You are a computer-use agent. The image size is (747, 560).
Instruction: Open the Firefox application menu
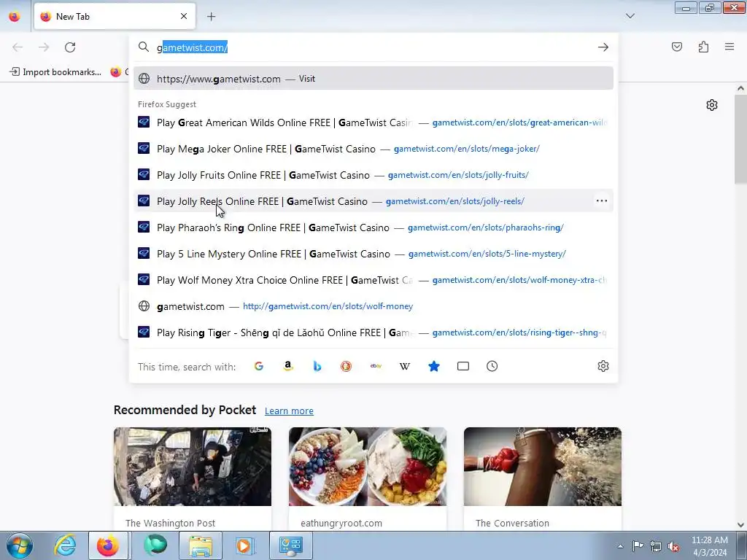pos(729,47)
